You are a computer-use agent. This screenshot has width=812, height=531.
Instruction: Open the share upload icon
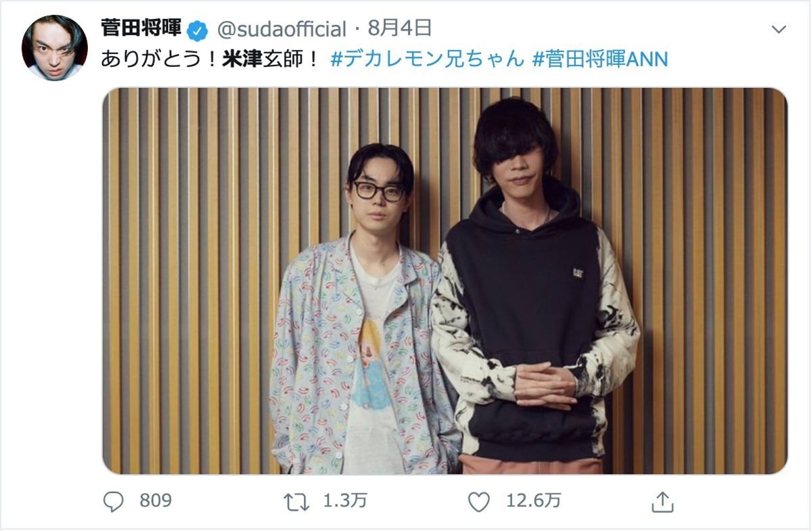click(x=662, y=501)
